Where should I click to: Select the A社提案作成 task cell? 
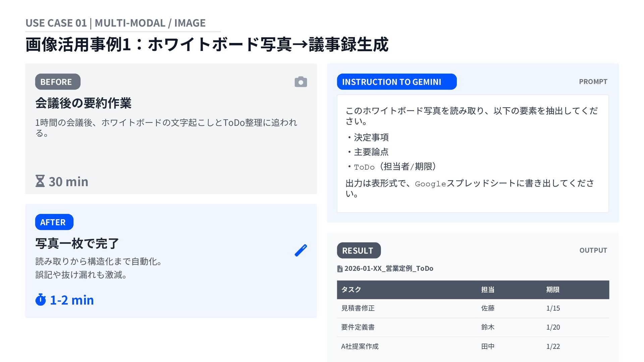360,346
